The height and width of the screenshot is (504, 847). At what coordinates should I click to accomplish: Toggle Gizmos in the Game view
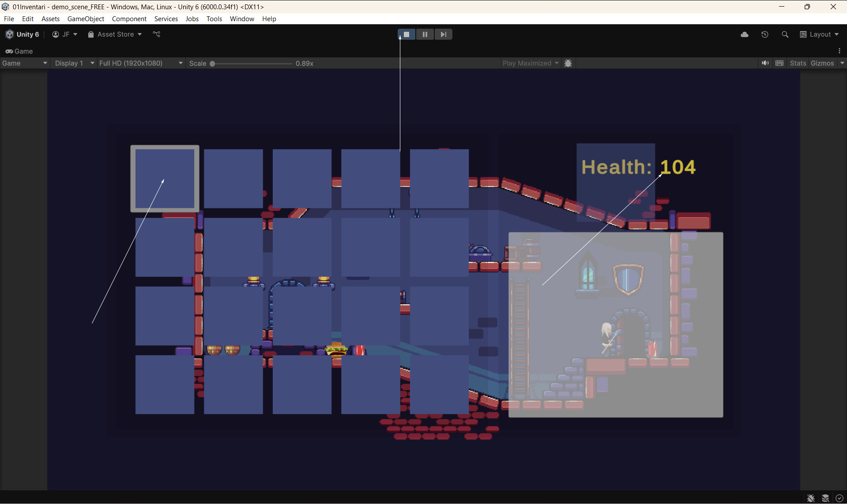tap(822, 63)
